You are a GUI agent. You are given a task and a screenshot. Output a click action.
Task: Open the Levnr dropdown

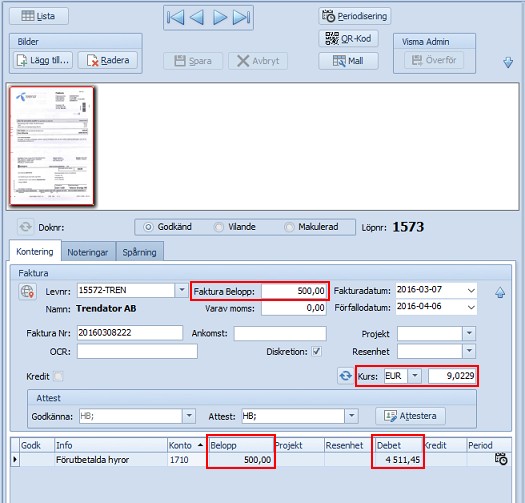pos(182,290)
